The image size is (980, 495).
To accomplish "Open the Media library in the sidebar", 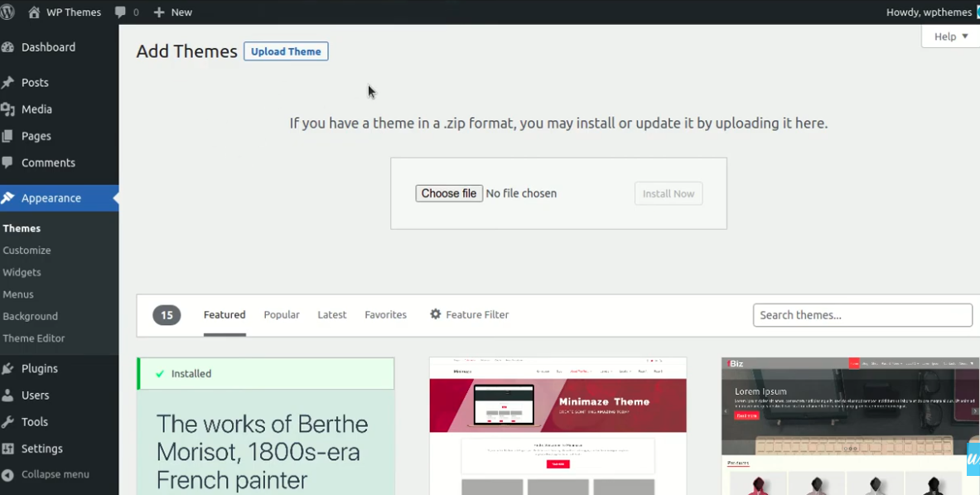I will point(36,109).
